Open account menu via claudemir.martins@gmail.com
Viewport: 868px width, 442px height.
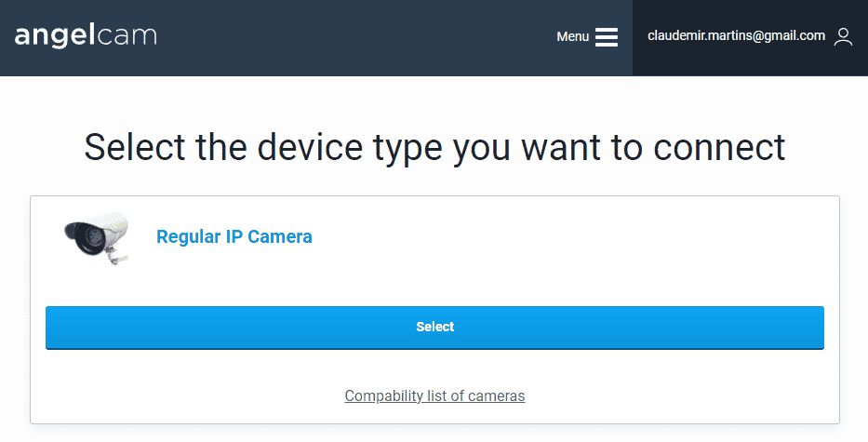pos(736,36)
